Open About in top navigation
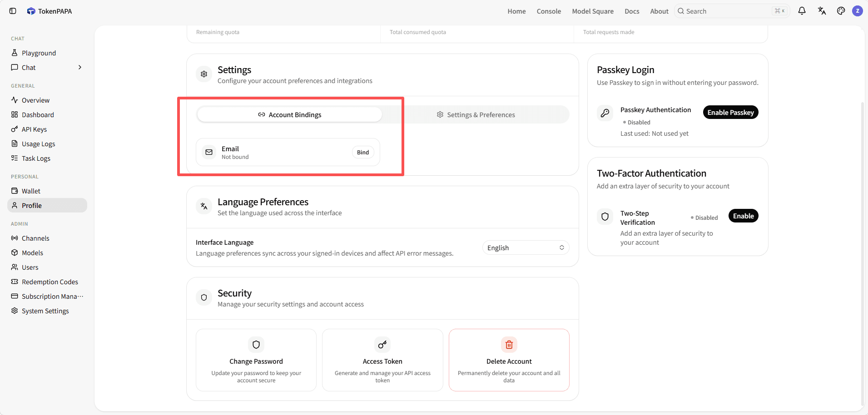Image resolution: width=868 pixels, height=415 pixels. click(x=659, y=11)
